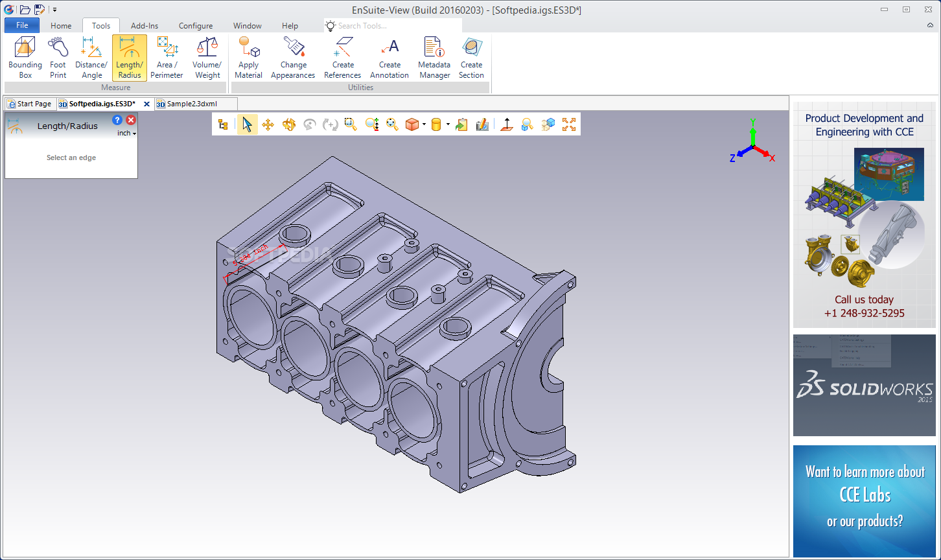941x560 pixels.
Task: Click the EnSuite application logo icon
Action: click(x=9, y=9)
